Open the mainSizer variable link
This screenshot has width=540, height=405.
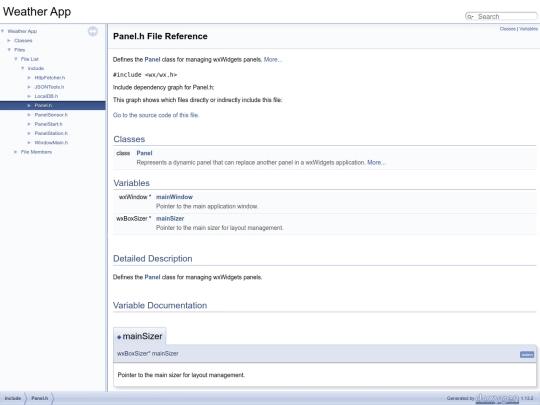(x=170, y=218)
